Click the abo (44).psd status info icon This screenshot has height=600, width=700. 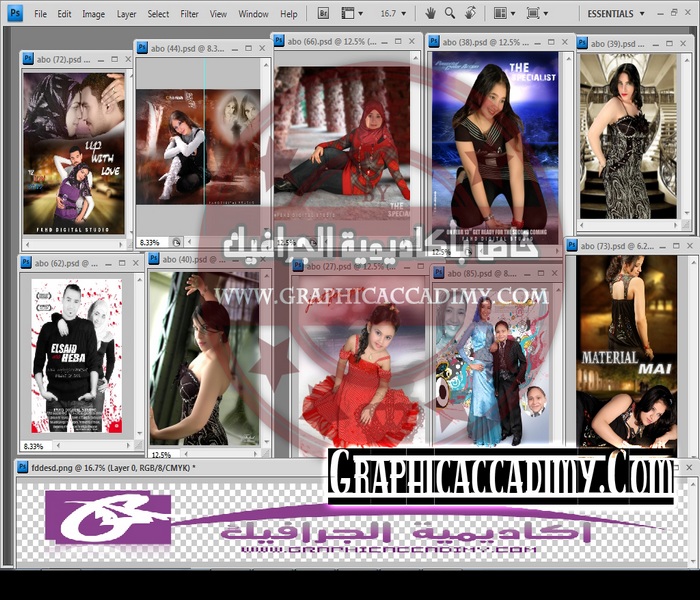(176, 242)
